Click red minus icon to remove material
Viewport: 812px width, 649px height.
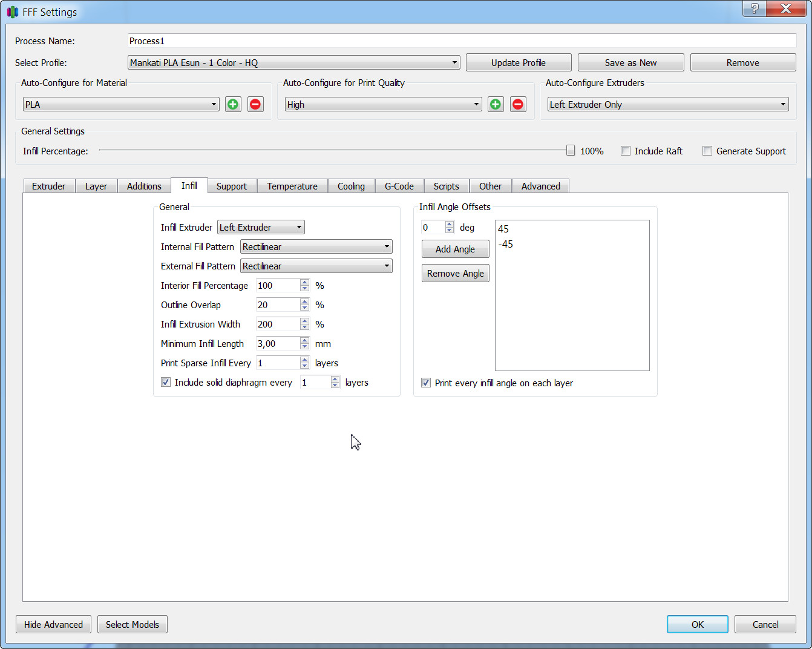255,104
